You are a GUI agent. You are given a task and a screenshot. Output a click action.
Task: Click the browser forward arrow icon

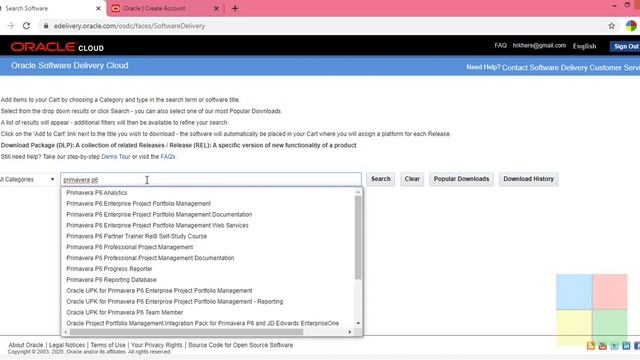coord(11,26)
